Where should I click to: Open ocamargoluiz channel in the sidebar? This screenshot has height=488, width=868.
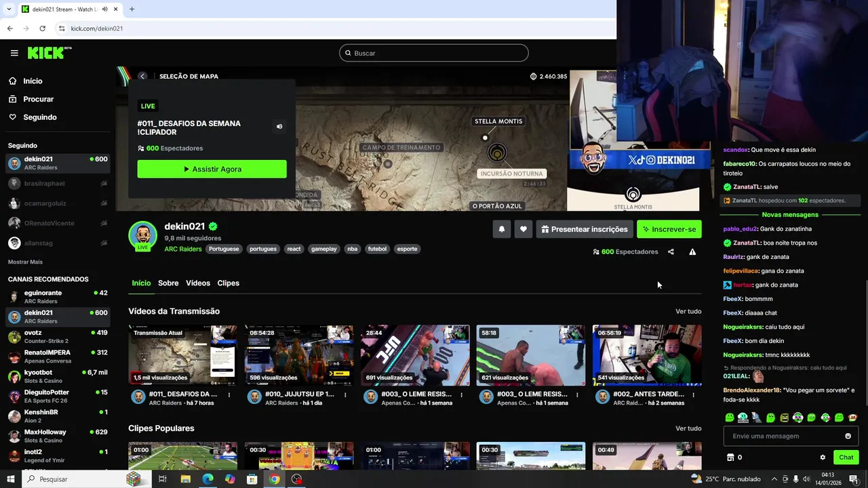(x=58, y=203)
